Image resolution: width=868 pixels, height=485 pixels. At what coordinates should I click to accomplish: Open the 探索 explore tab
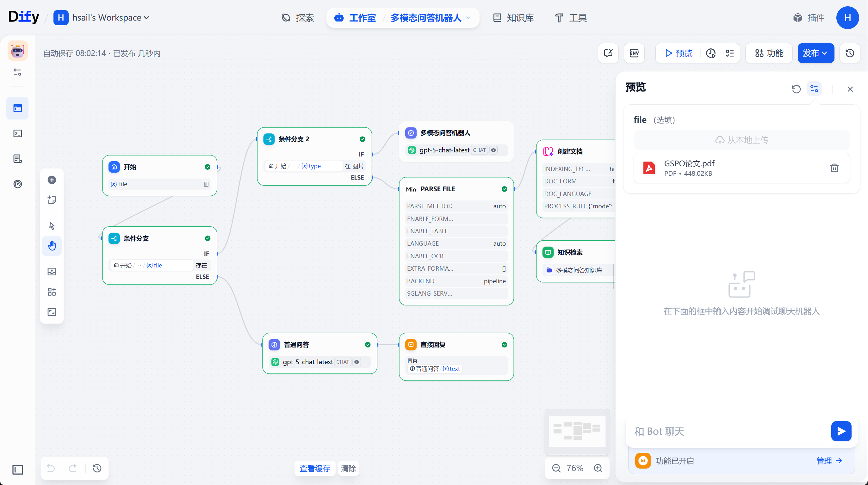coord(298,17)
